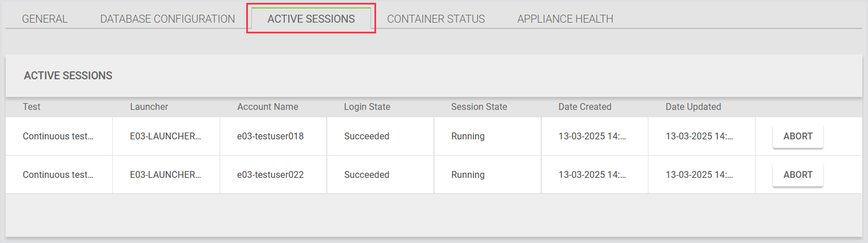Click the Date Updated column header
Image resolution: width=868 pixels, height=243 pixels.
click(693, 106)
